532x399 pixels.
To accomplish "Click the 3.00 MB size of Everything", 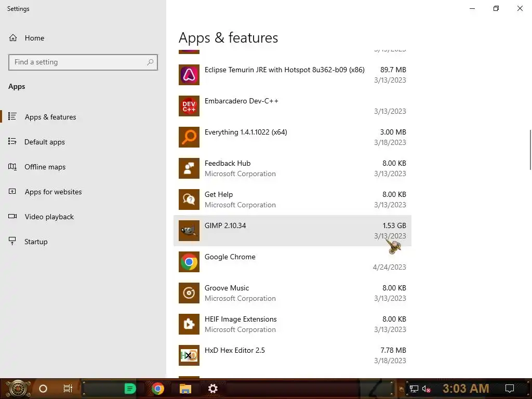I will [x=393, y=132].
